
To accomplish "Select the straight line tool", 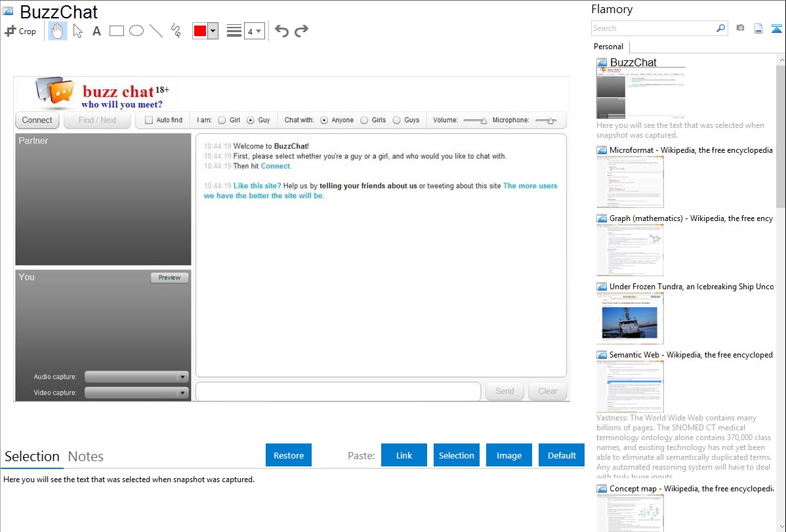I will click(x=156, y=31).
